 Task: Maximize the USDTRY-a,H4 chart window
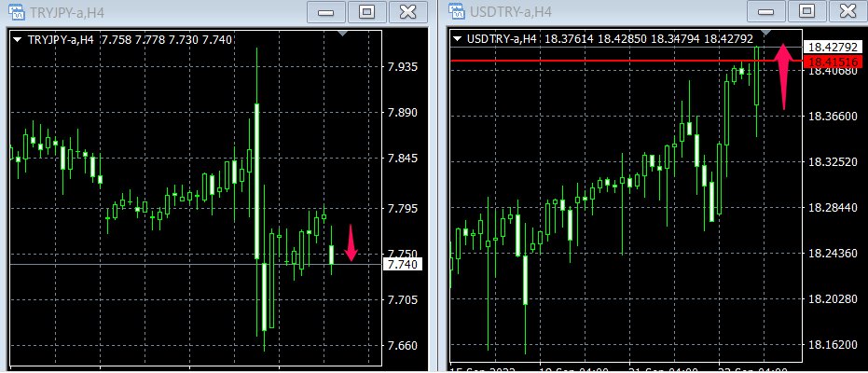(807, 11)
